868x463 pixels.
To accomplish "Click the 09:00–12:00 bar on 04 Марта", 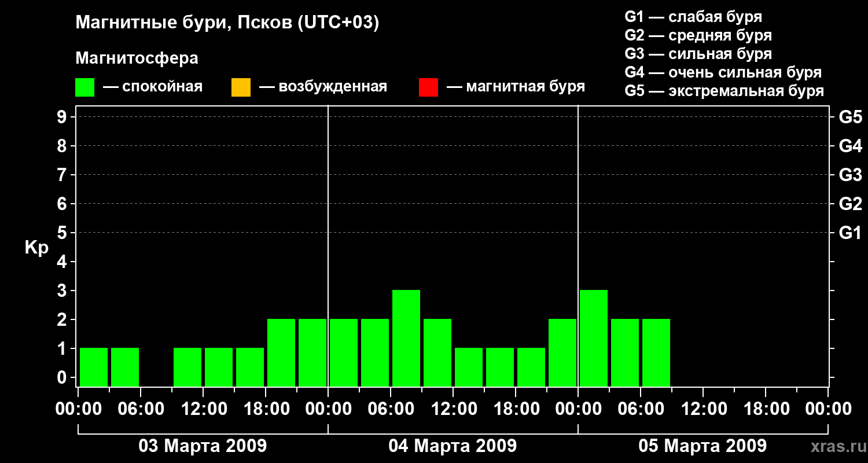I will tap(437, 352).
